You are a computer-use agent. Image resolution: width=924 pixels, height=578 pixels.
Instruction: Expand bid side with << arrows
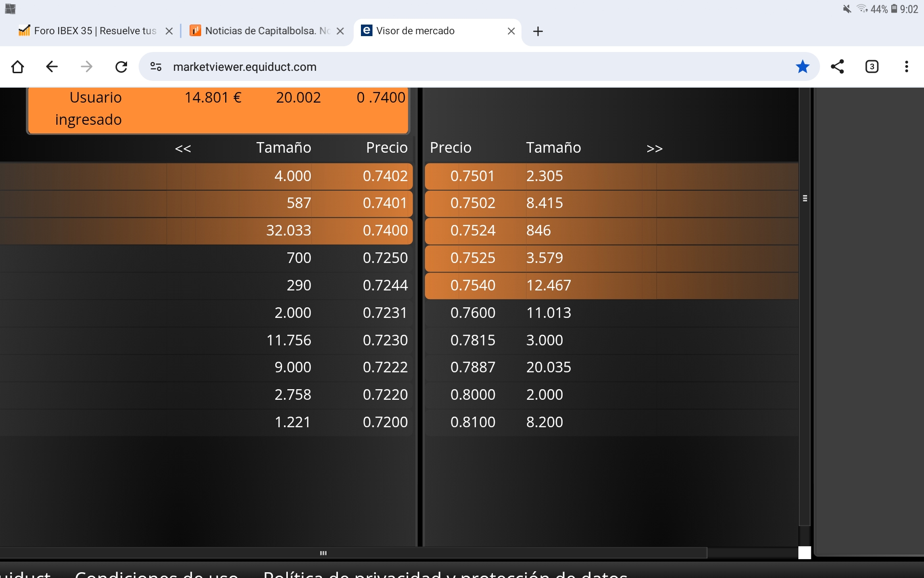pyautogui.click(x=183, y=148)
